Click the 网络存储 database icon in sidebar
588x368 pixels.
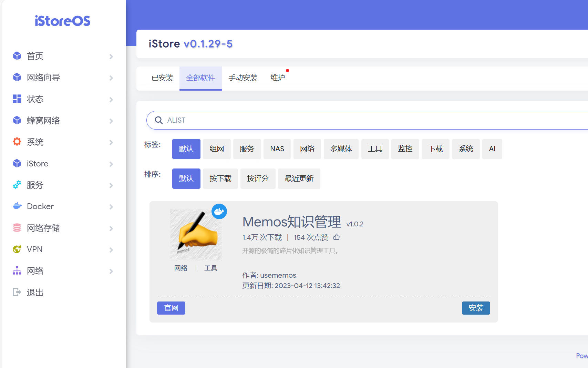pyautogui.click(x=17, y=228)
